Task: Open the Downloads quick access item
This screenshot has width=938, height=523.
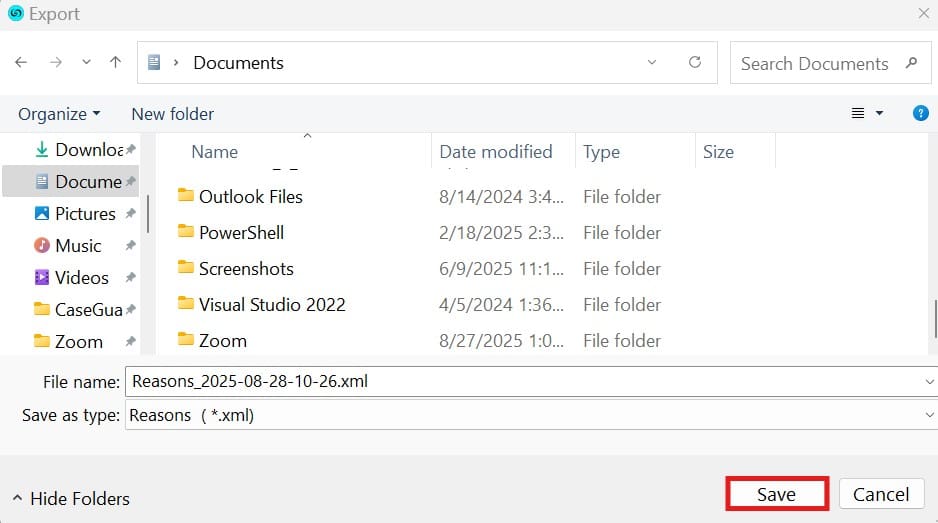Action: (x=88, y=149)
